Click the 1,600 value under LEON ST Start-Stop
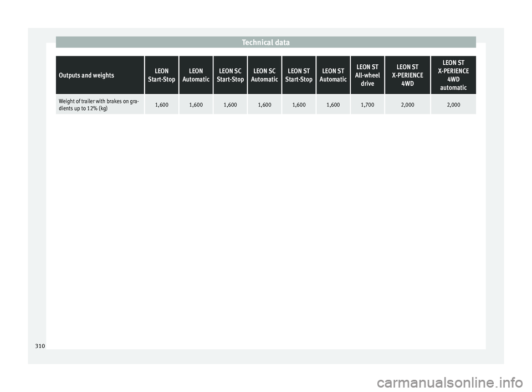 (x=299, y=105)
